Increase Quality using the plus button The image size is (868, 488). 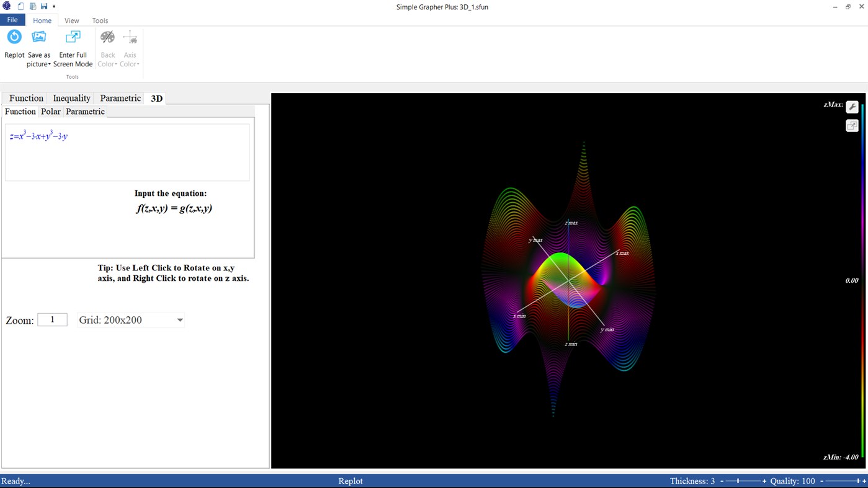coord(865,481)
